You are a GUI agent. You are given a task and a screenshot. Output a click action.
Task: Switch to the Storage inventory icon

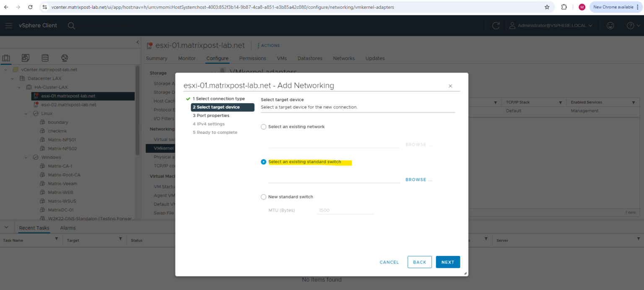(x=45, y=57)
